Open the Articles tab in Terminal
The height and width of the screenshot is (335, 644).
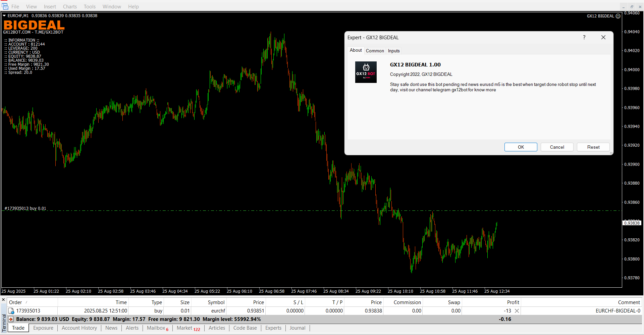tap(217, 328)
